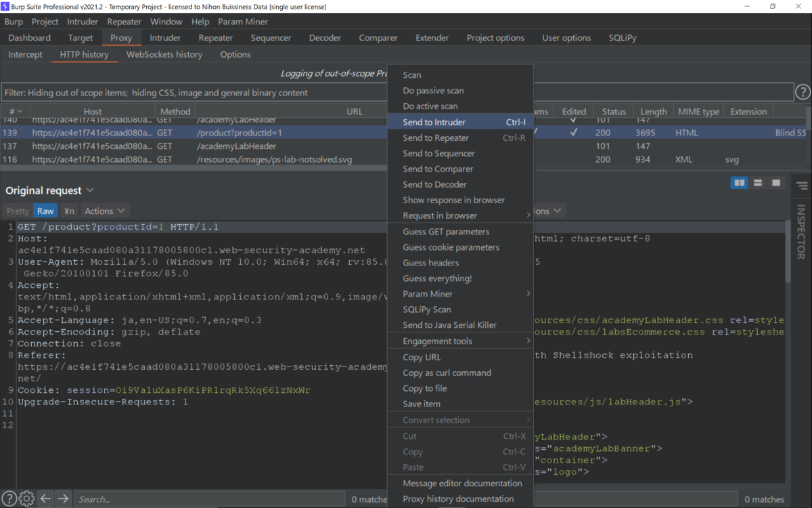Switch to the Target tab
This screenshot has width=812, height=508.
tap(81, 38)
